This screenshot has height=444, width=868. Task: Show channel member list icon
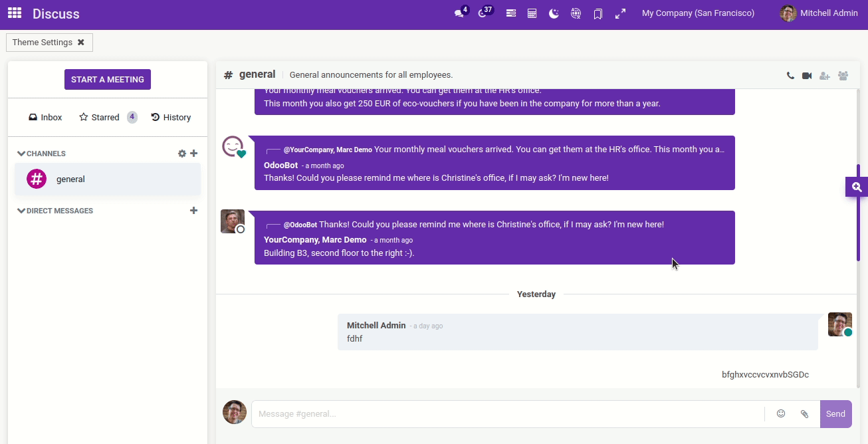(x=843, y=76)
